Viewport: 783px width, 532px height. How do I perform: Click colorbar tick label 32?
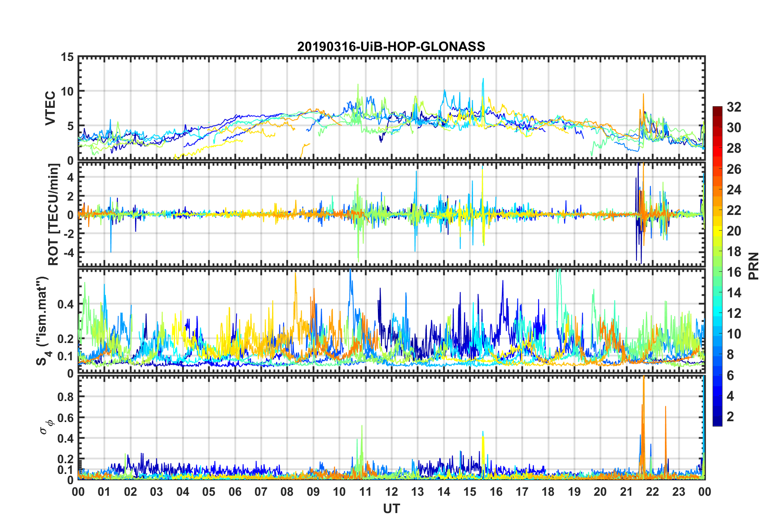tap(734, 107)
